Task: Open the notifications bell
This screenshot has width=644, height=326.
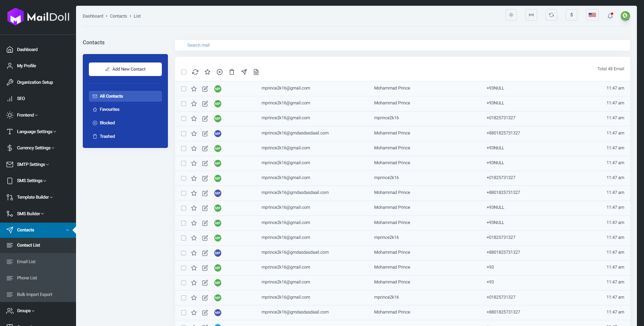Action: [610, 16]
